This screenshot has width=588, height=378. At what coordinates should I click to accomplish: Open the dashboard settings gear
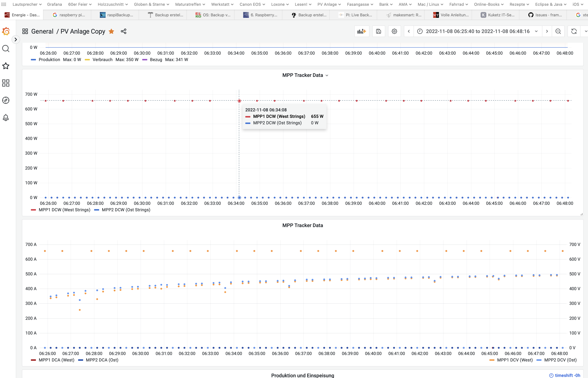click(394, 31)
